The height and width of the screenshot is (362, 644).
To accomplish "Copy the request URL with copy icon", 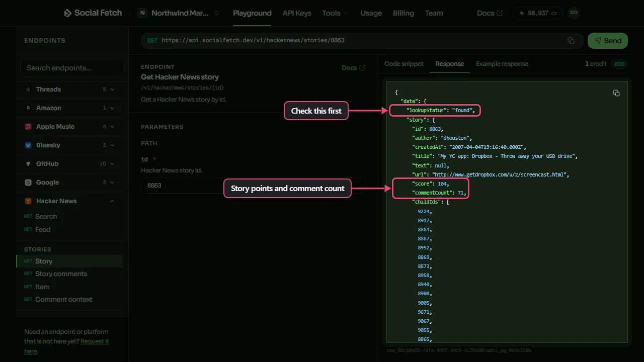I will pos(571,41).
